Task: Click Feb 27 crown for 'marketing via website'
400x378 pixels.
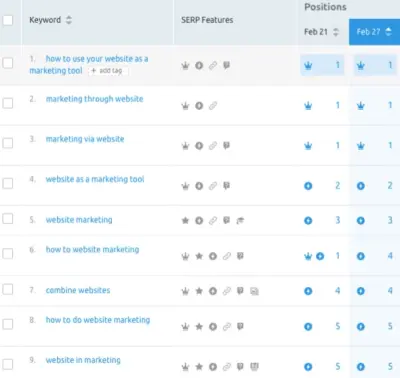Action: [x=361, y=146]
